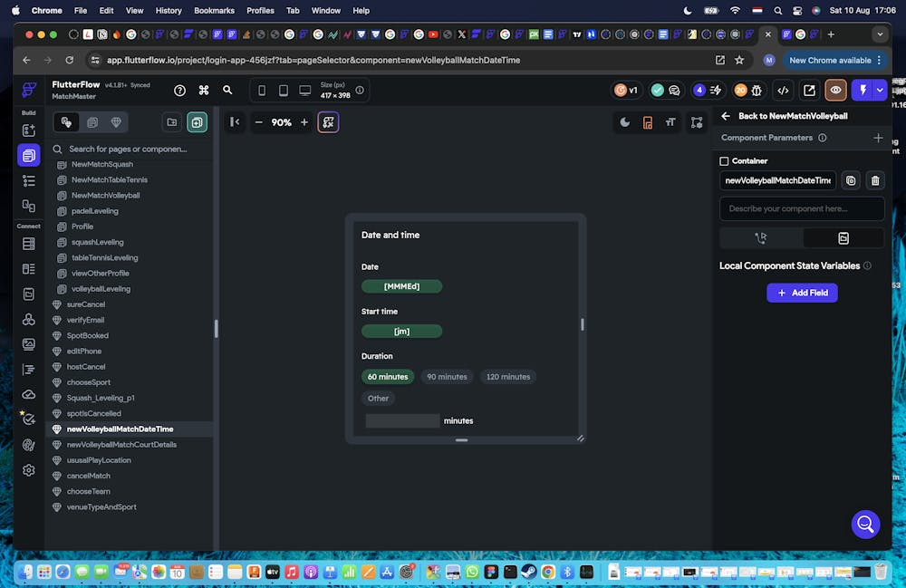This screenshot has width=906, height=588.
Task: Duplicate component using the copy icon
Action: (850, 180)
